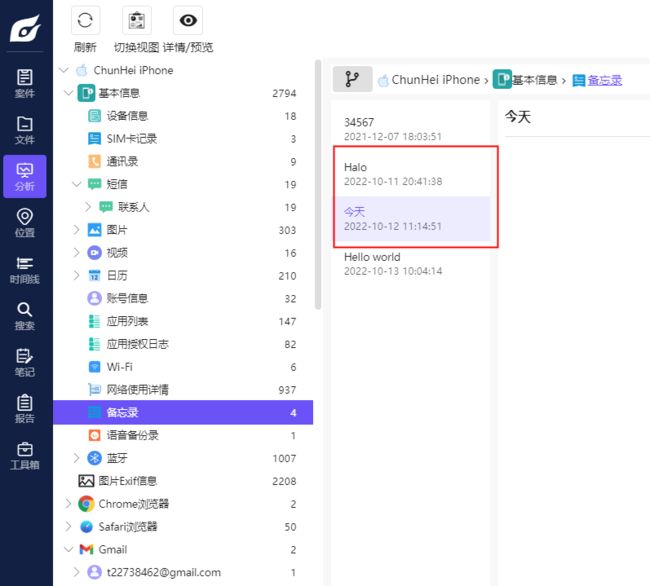
Task: Expand the Safari浏览器 tree node
Action: (68, 526)
